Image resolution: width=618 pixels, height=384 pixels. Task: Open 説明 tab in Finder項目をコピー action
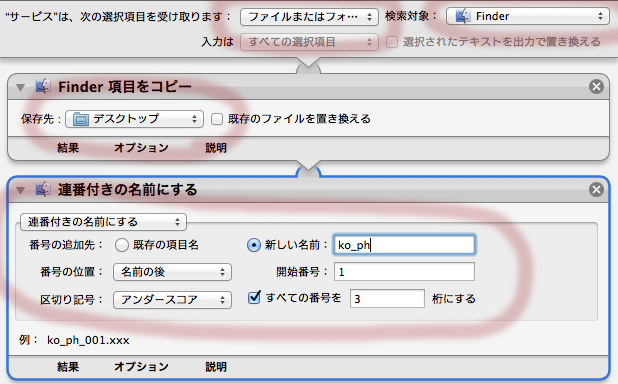(216, 148)
